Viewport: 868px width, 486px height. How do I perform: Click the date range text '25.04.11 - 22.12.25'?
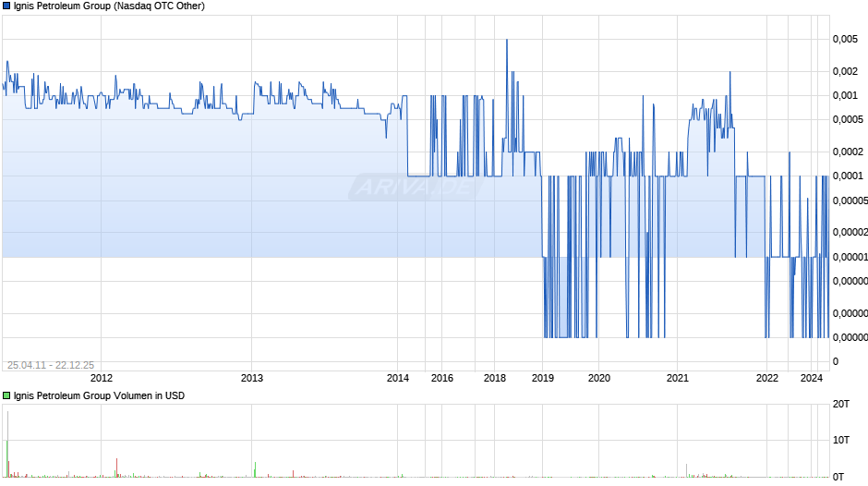(51, 365)
